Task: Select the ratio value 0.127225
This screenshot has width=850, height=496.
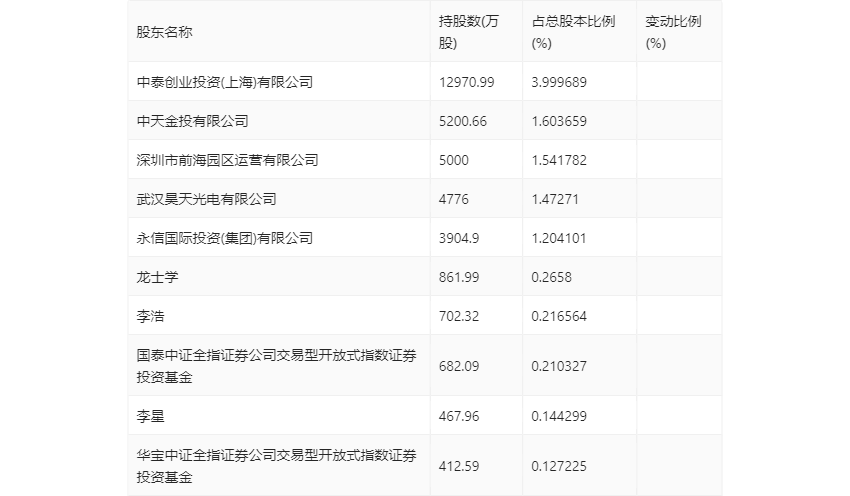Action: pyautogui.click(x=559, y=466)
